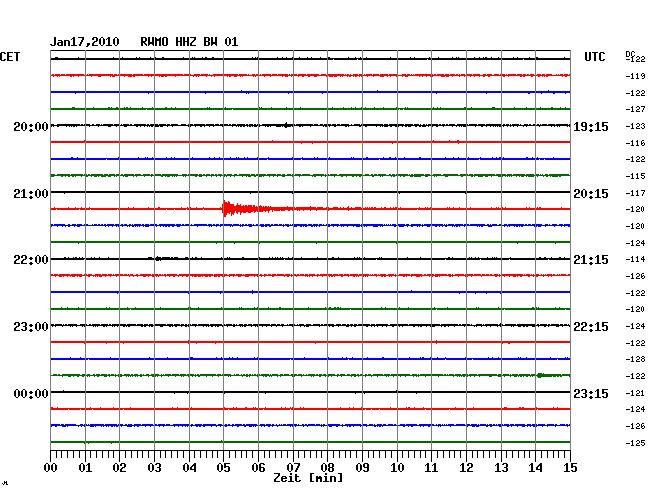The height and width of the screenshot is (494, 650).
Task: Click the Zeit [min] axis title
Action: 308,478
